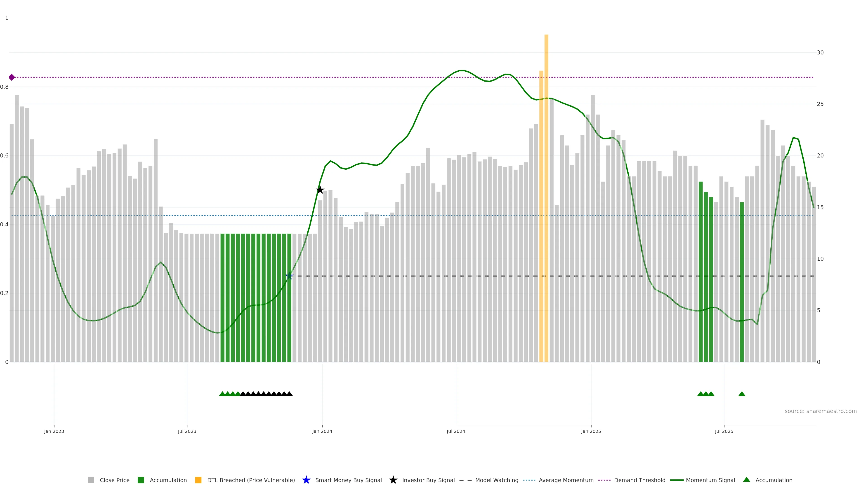
Task: Click the green Accumulation square legend icon
Action: point(141,480)
